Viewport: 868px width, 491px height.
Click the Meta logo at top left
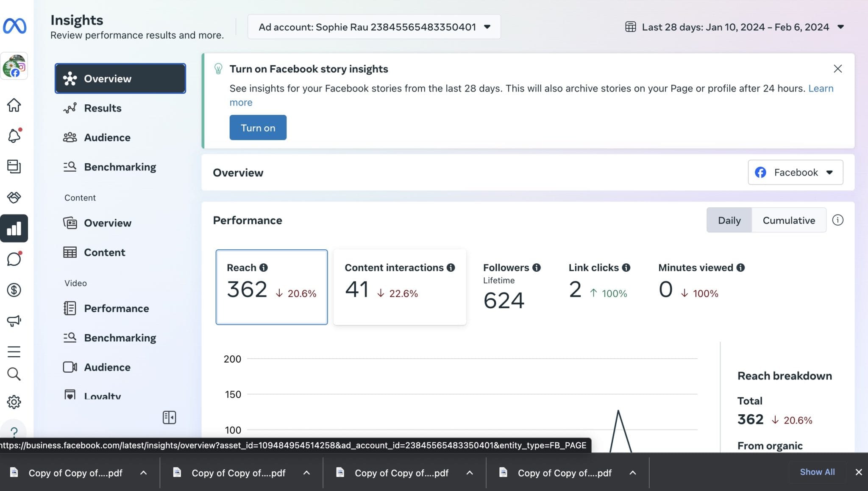14,25
